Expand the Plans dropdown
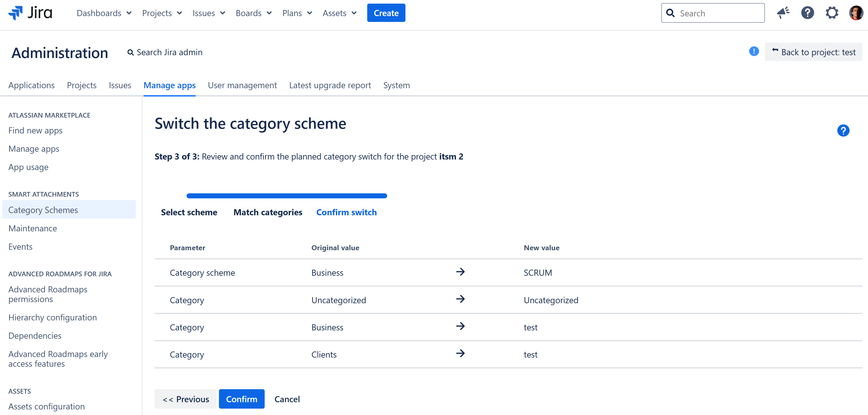This screenshot has width=868, height=415. point(297,13)
